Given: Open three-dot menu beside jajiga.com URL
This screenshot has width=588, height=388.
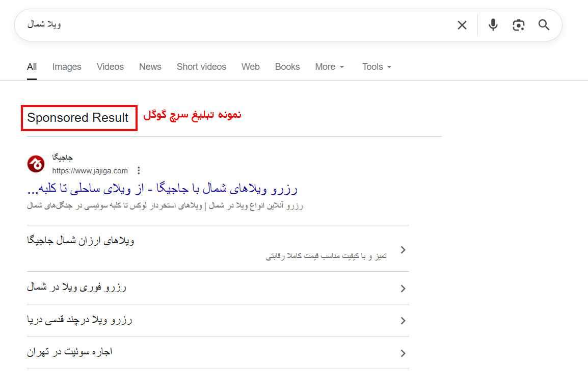Looking at the screenshot, I should (x=139, y=171).
